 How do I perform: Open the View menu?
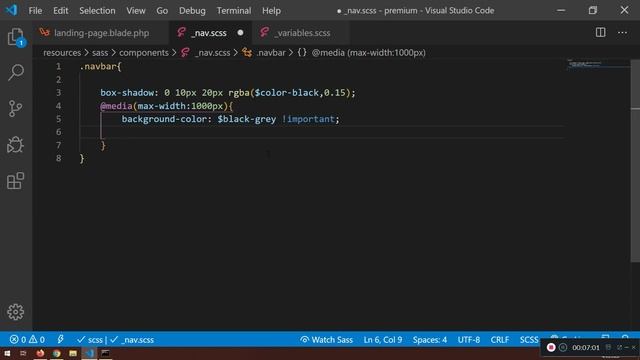coord(136,11)
